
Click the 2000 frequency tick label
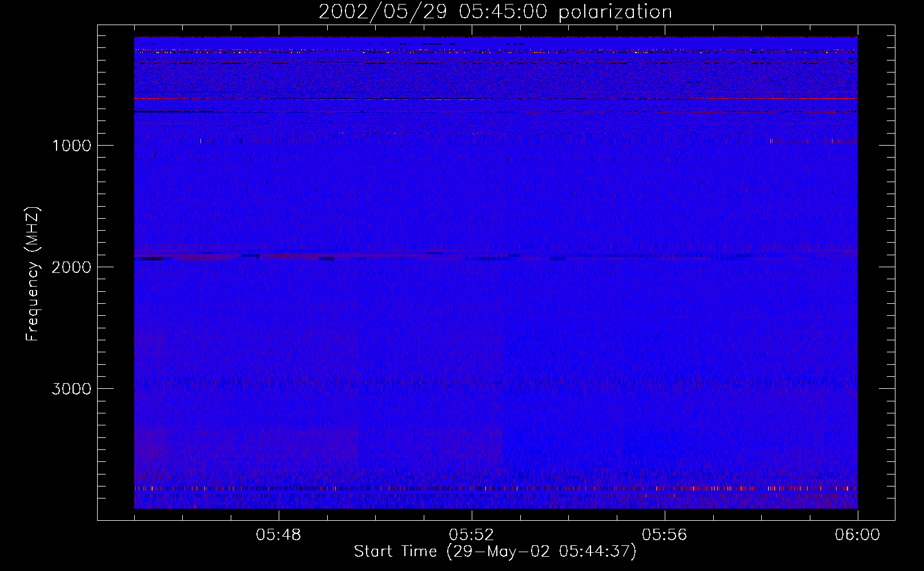[x=71, y=267]
